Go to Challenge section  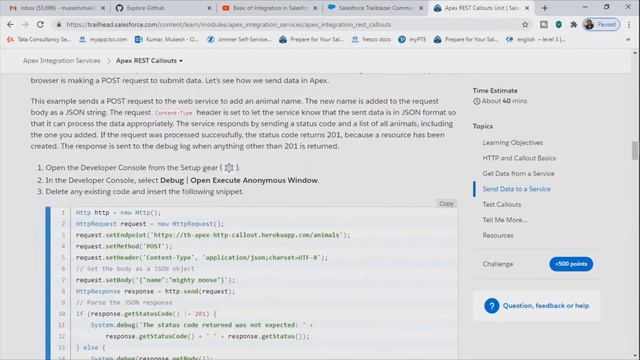pos(498,264)
